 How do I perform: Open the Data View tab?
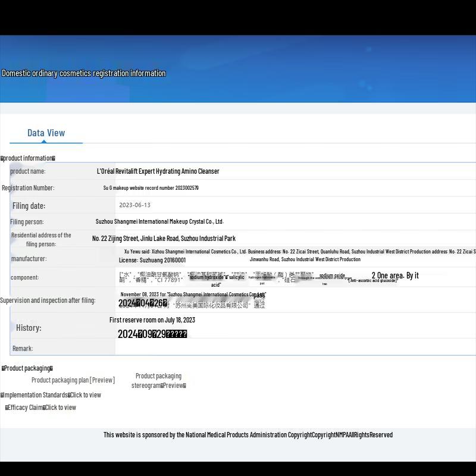[46, 133]
